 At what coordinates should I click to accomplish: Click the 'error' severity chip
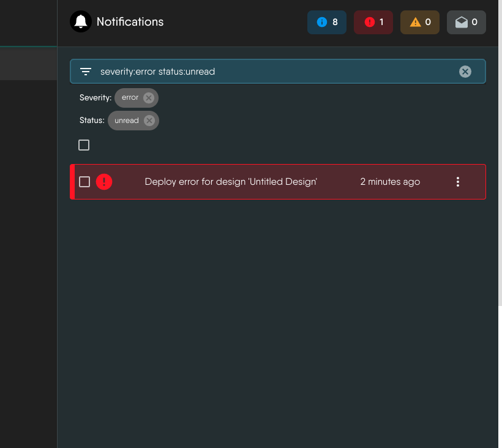130,97
